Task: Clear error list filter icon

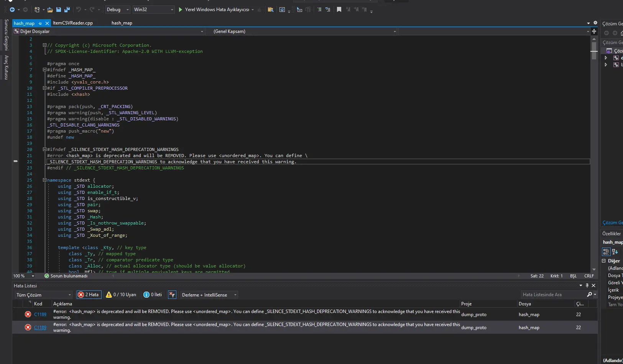Action: (172, 295)
